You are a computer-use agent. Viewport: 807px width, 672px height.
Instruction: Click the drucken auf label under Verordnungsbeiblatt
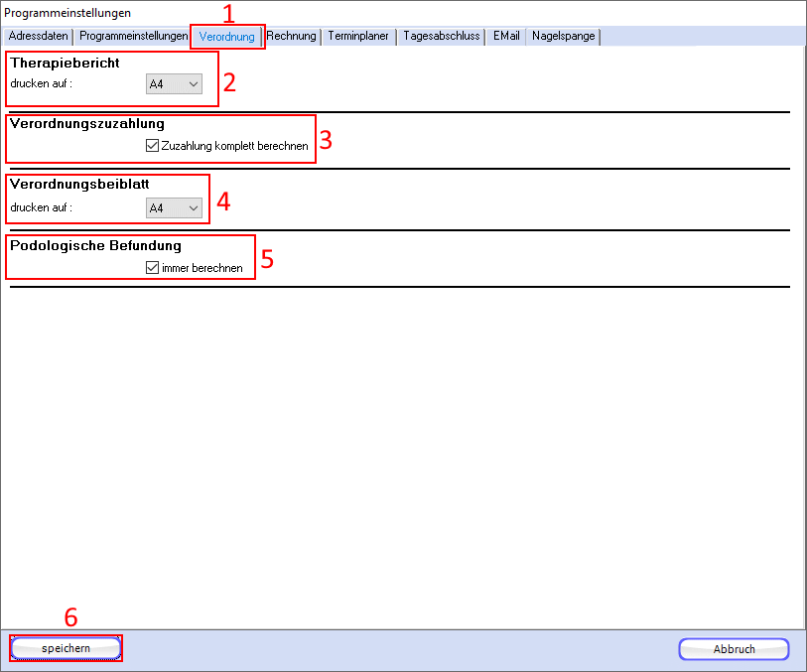(41, 208)
